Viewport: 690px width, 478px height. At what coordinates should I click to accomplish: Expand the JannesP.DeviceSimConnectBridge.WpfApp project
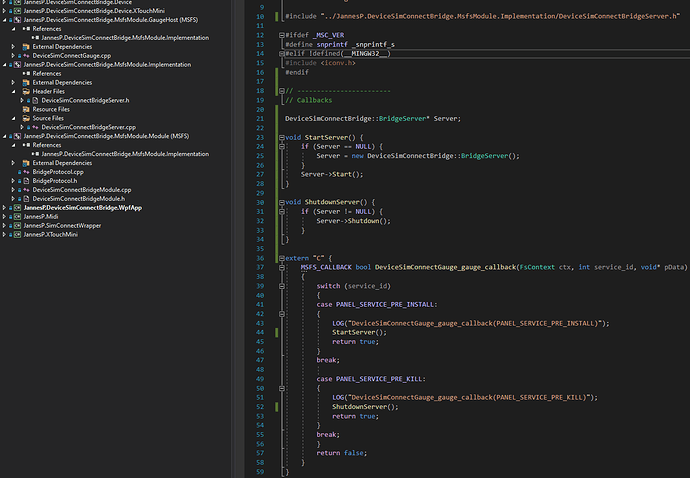click(x=4, y=208)
